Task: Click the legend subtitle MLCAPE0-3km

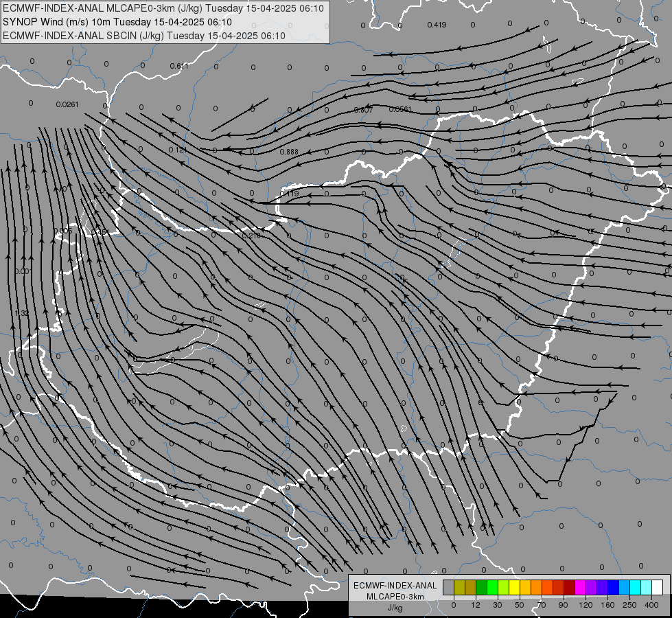Action: pos(395,597)
